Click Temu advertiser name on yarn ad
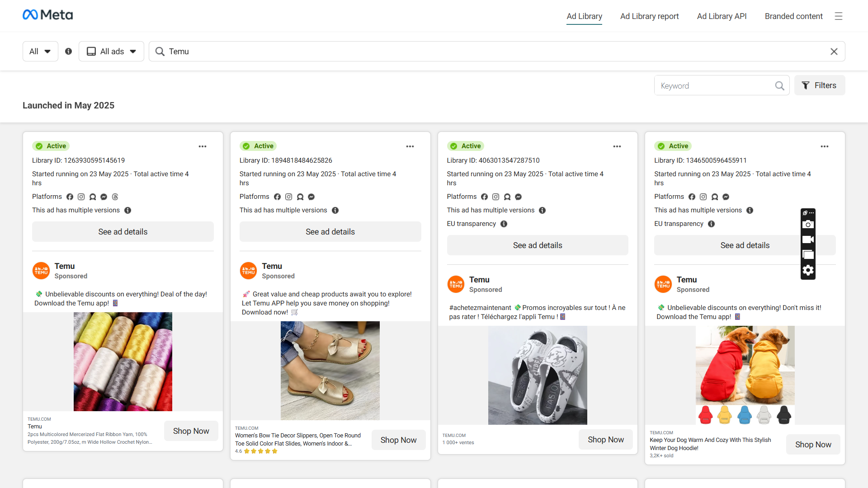This screenshot has height=488, width=868. tap(65, 267)
